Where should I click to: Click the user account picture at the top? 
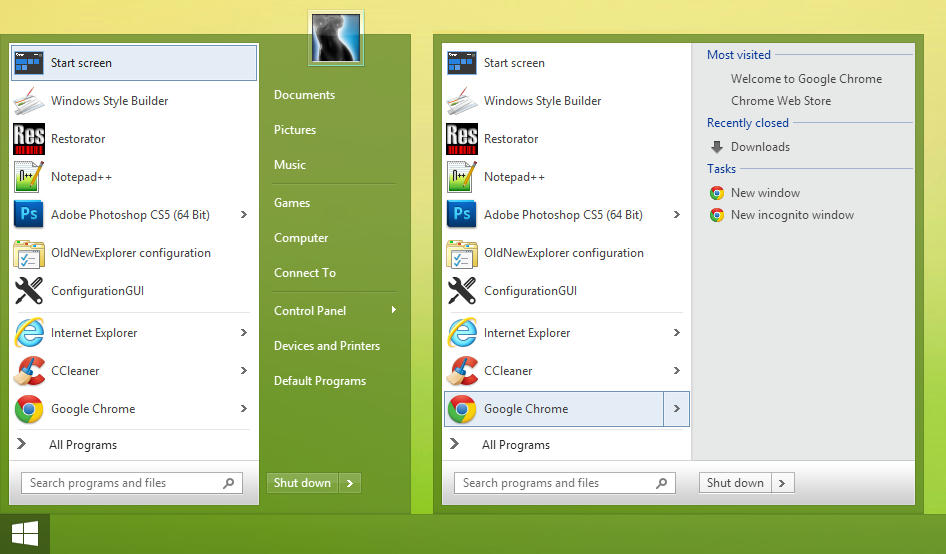pos(336,38)
